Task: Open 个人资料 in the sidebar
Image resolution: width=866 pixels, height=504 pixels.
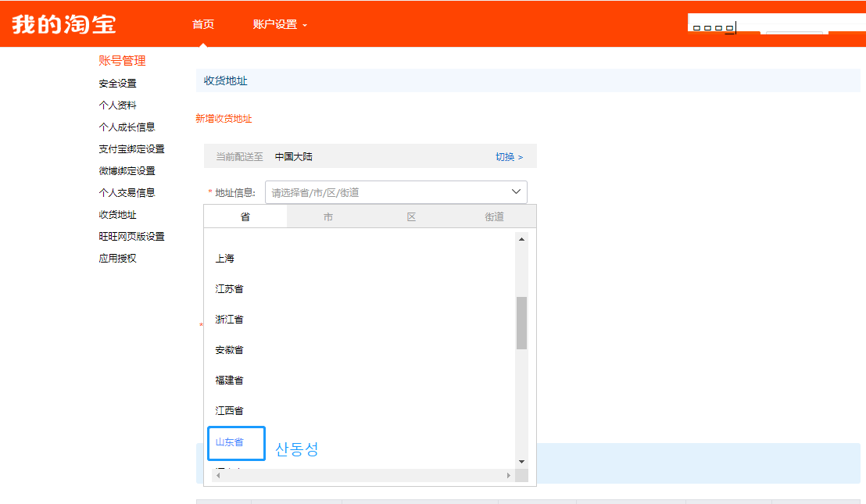Action: 118,105
